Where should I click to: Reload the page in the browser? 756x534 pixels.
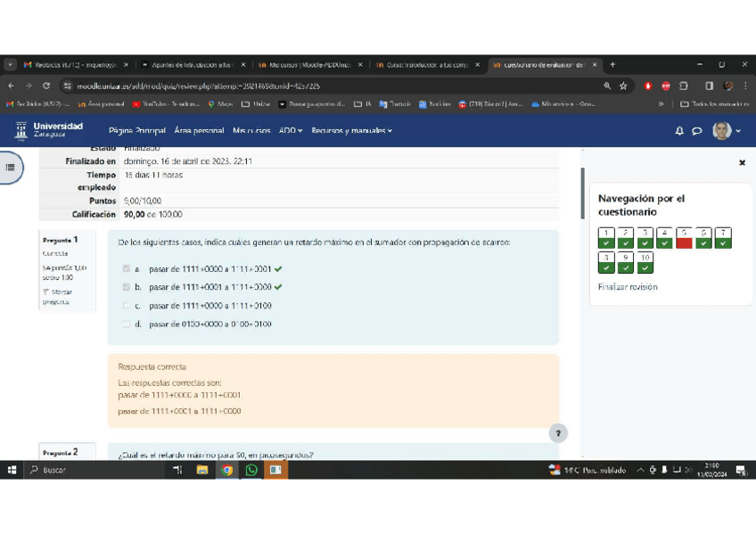pyautogui.click(x=46, y=86)
